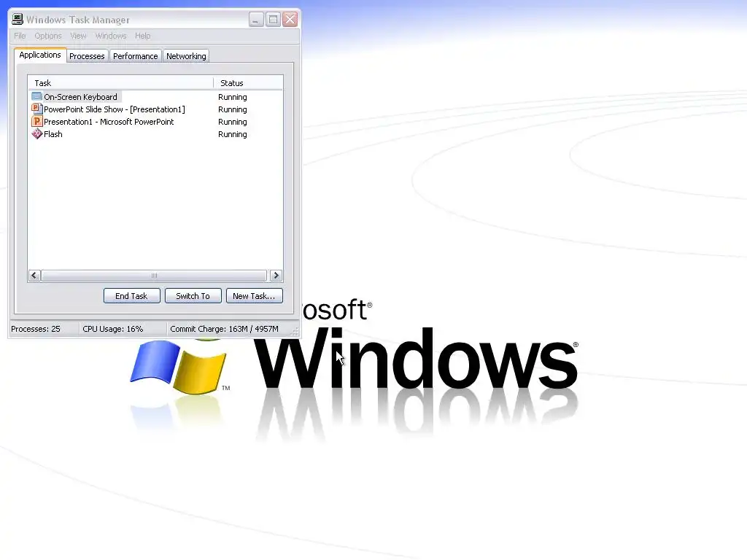Viewport: 747px width, 560px height.
Task: Maximize the Task Manager window
Action: pyautogui.click(x=273, y=19)
